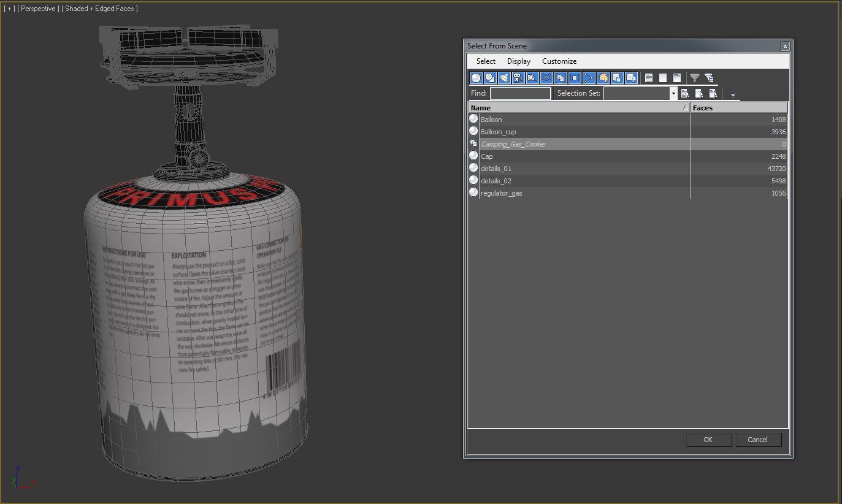Click the Select All list icon
This screenshot has width=842, height=504.
pos(649,78)
